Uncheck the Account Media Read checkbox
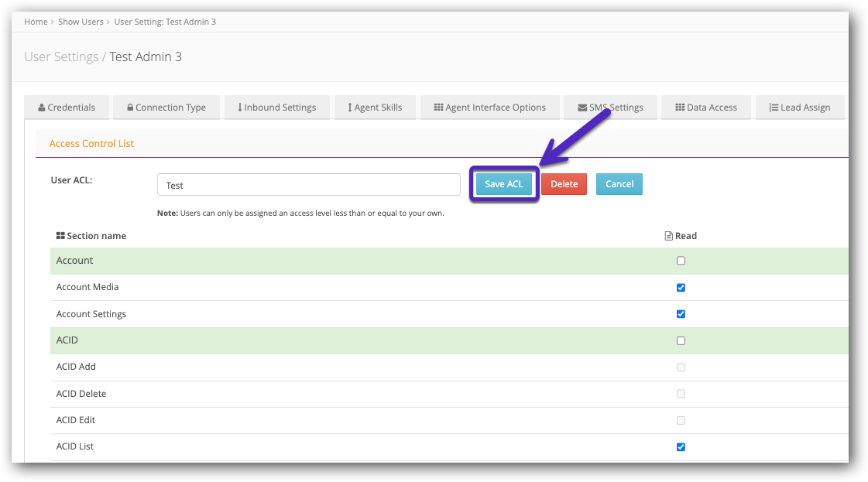 [x=681, y=287]
